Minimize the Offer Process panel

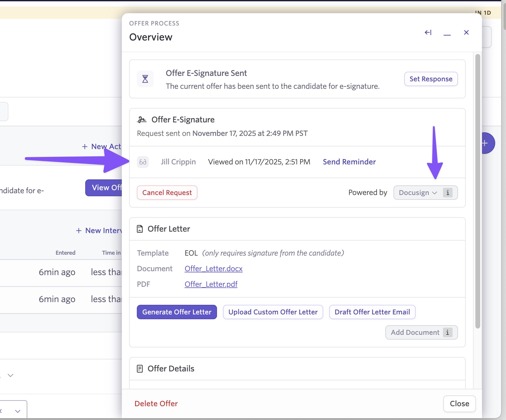pos(447,33)
